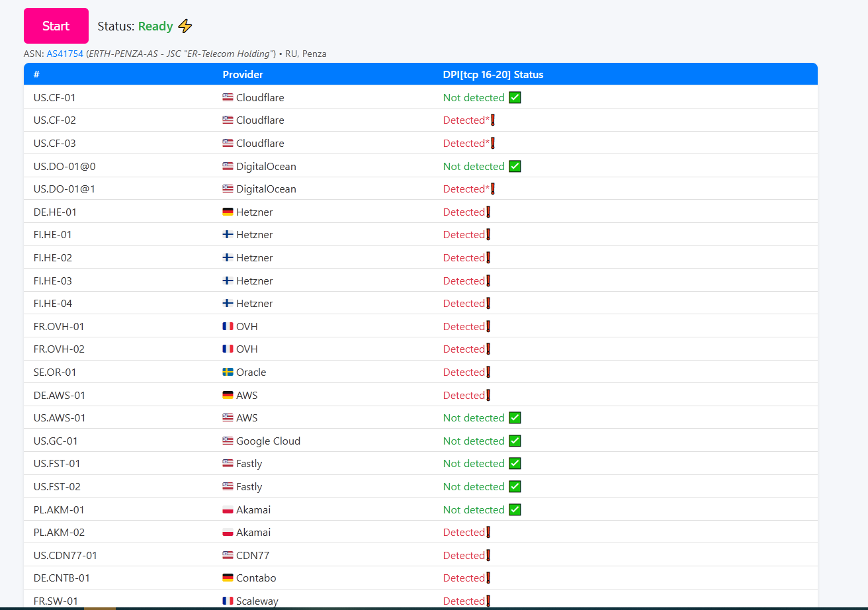Click 'Detected' in the DE.AWS-01 row
The height and width of the screenshot is (610, 868).
[464, 395]
